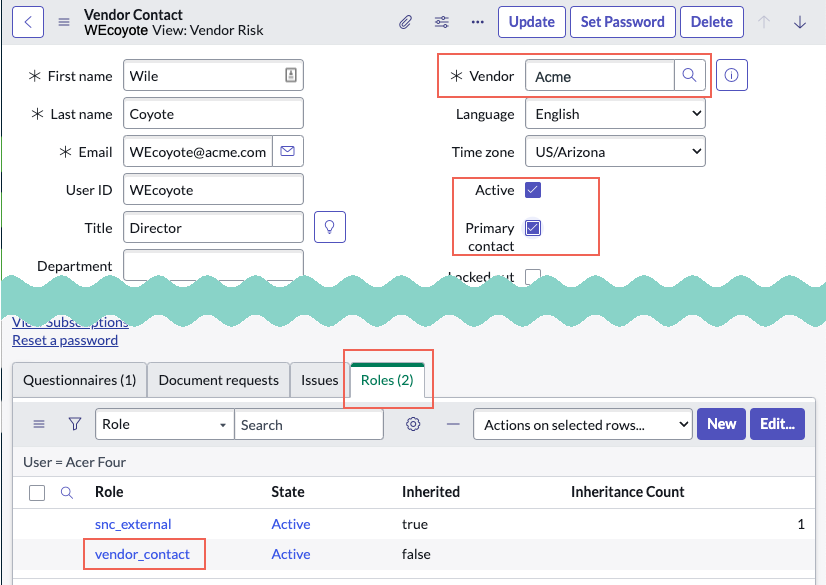The width and height of the screenshot is (826, 585).
Task: Click the Last name input field
Action: 213,114
